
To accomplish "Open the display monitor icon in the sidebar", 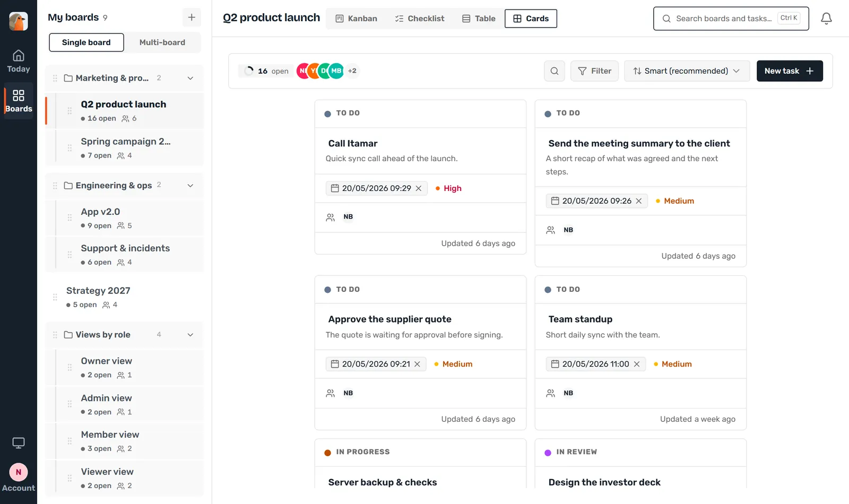I will tap(19, 443).
